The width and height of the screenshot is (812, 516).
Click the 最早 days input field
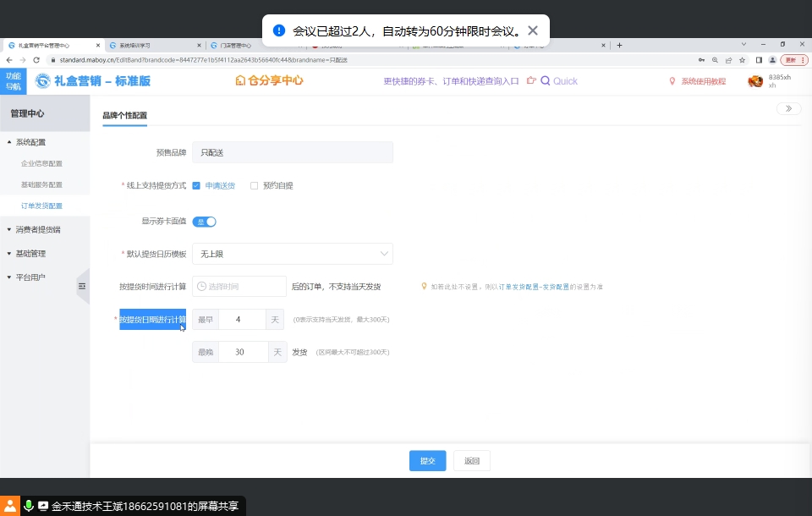pyautogui.click(x=240, y=319)
